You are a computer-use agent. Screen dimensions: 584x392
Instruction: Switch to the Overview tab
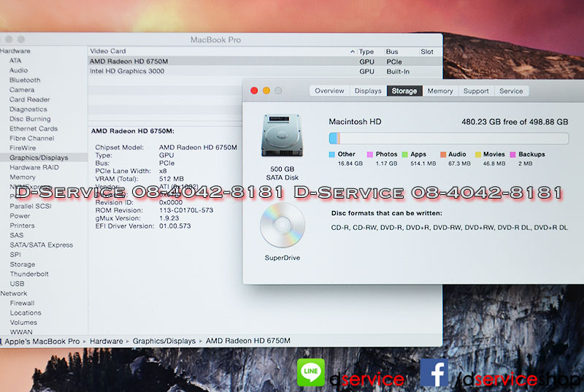330,91
